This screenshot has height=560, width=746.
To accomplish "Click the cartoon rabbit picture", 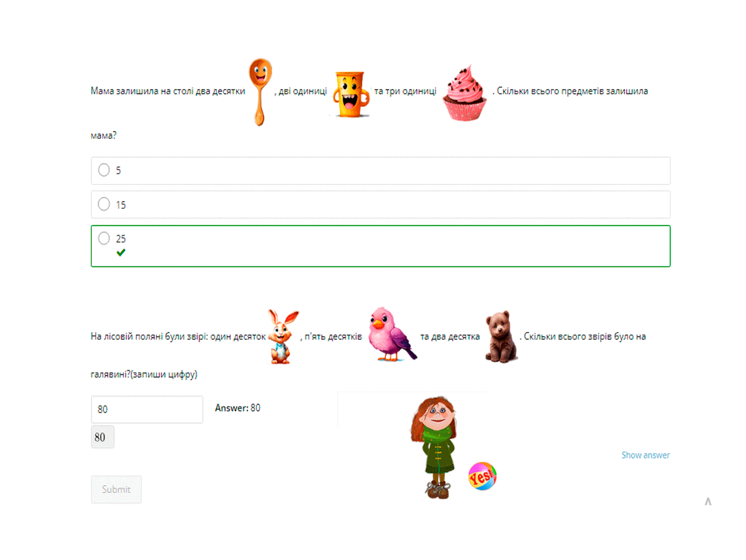I will 283,336.
